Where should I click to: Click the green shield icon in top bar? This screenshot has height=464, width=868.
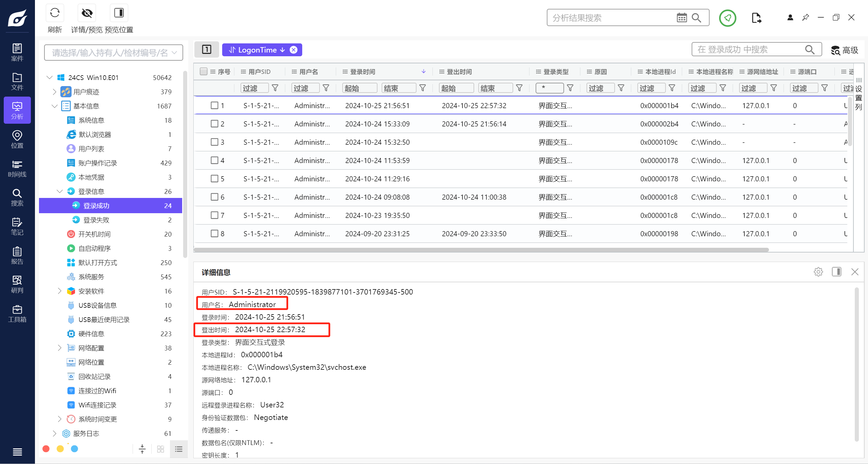click(x=727, y=18)
